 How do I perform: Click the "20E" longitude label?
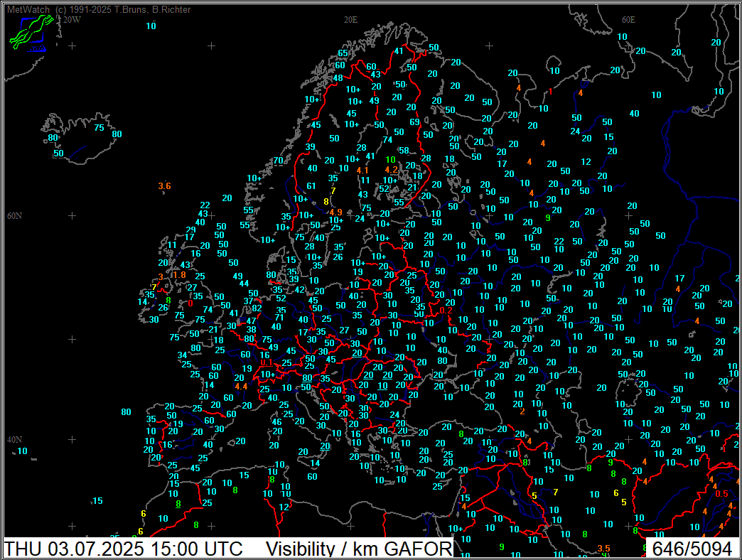click(350, 19)
